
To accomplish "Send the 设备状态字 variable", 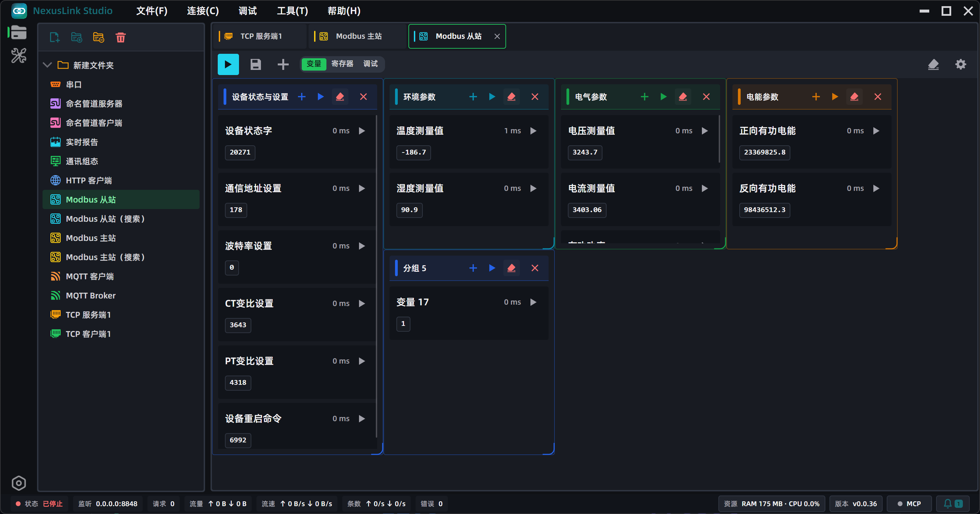I will click(362, 131).
